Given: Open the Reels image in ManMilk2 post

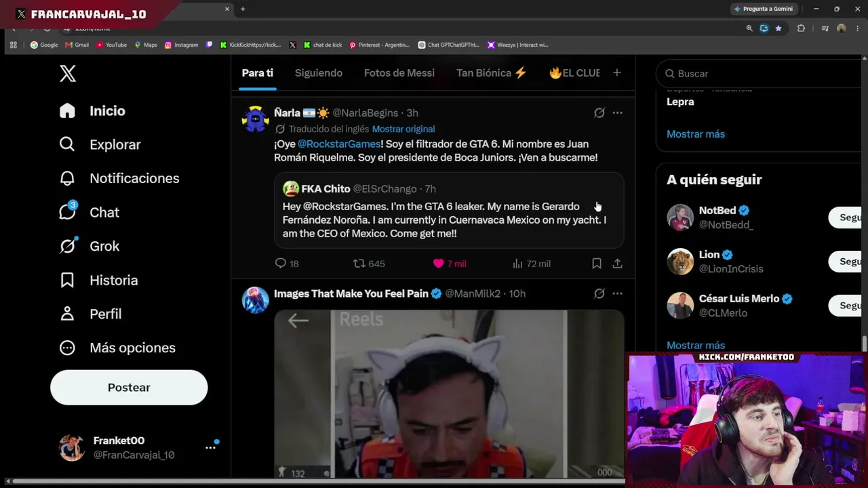Looking at the screenshot, I should [449, 394].
